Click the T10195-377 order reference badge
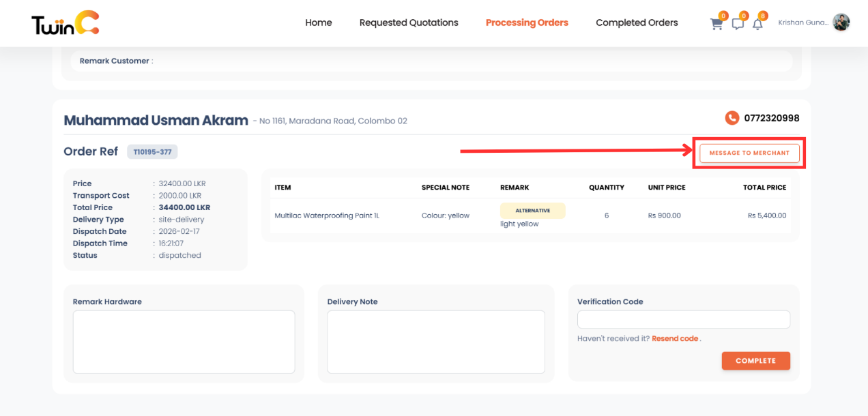The height and width of the screenshot is (416, 868). point(152,151)
